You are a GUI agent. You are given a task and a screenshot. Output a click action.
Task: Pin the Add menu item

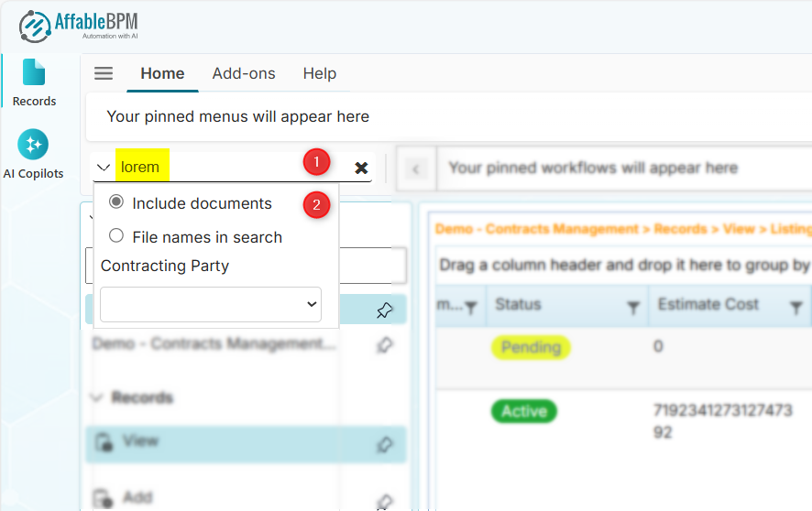(384, 501)
